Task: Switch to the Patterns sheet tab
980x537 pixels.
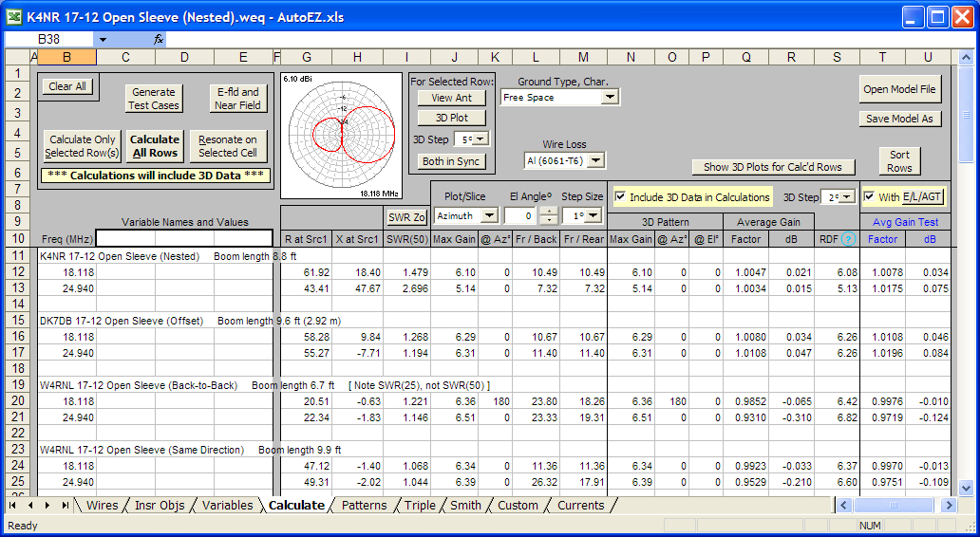Action: (x=364, y=506)
